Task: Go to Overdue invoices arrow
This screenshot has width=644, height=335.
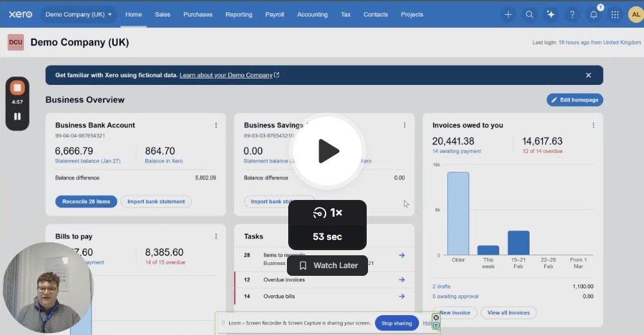Action: (x=401, y=280)
